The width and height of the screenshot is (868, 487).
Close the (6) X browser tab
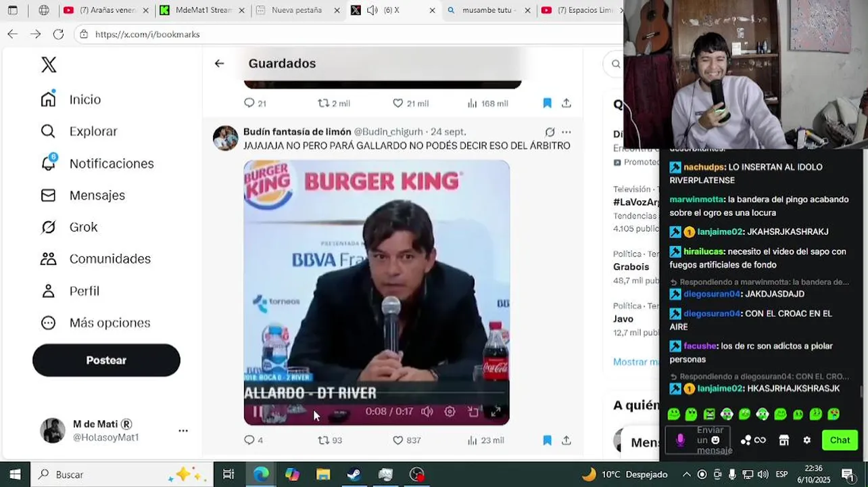click(x=433, y=10)
